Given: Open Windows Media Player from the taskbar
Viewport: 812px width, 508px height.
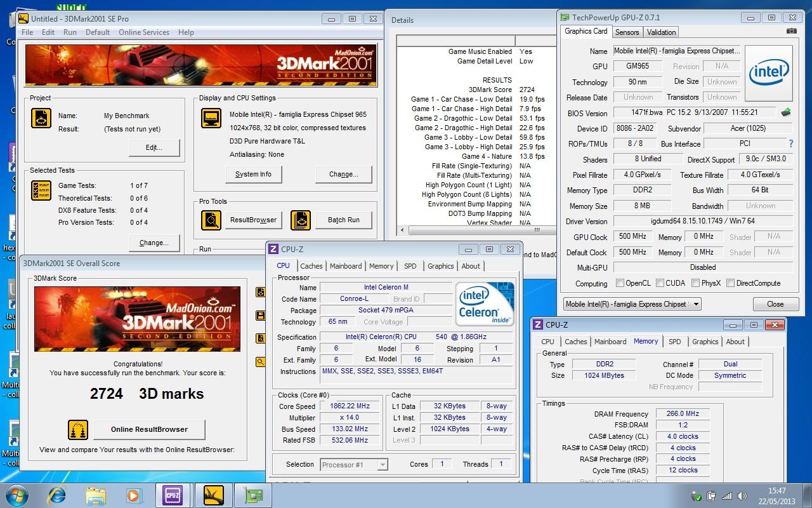Looking at the screenshot, I should click(x=133, y=495).
